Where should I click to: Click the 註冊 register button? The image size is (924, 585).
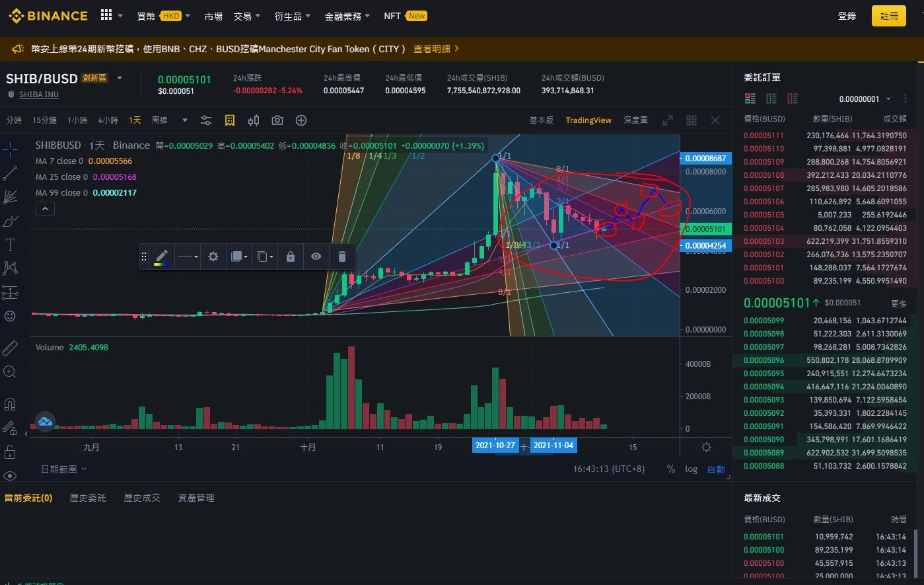tap(889, 16)
